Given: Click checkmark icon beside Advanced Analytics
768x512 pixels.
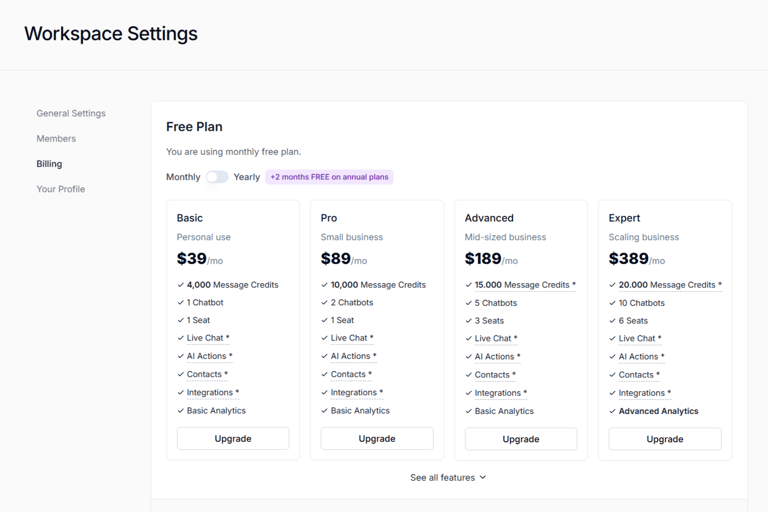Looking at the screenshot, I should pyautogui.click(x=613, y=411).
